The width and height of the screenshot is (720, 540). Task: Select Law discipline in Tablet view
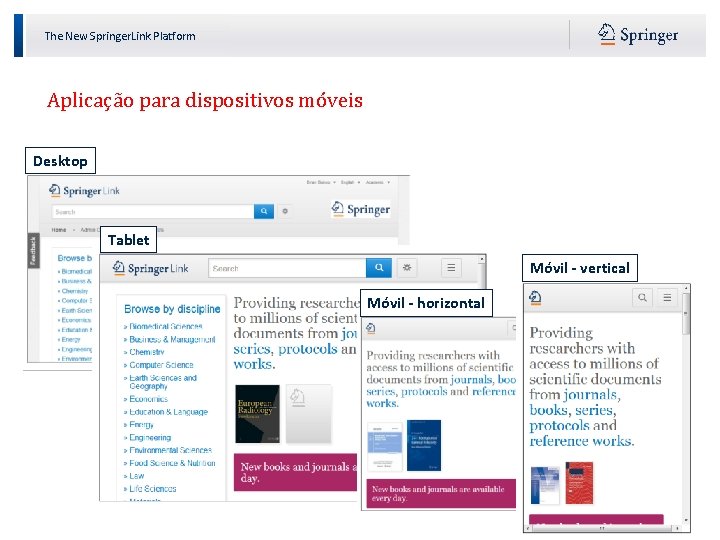pos(136,476)
